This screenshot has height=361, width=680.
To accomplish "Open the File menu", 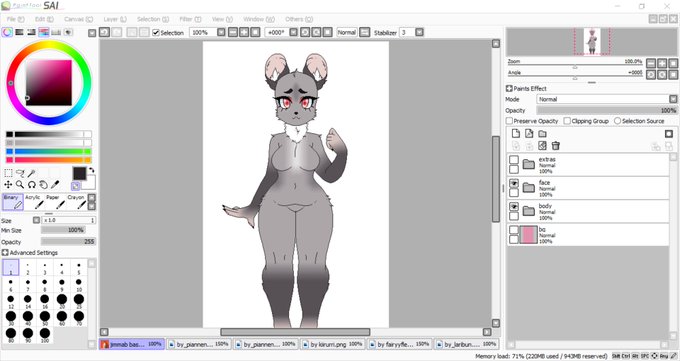I will pyautogui.click(x=16, y=19).
